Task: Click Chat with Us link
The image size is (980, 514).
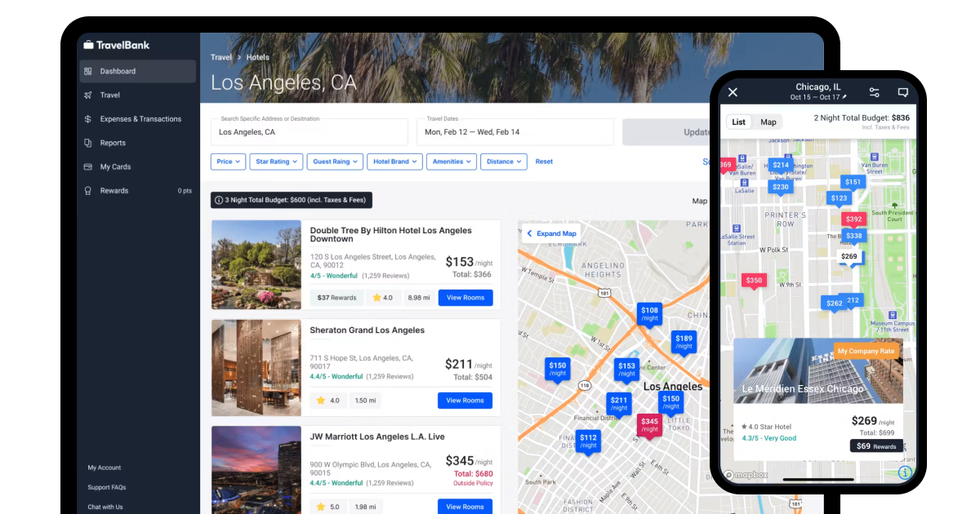Action: (105, 507)
